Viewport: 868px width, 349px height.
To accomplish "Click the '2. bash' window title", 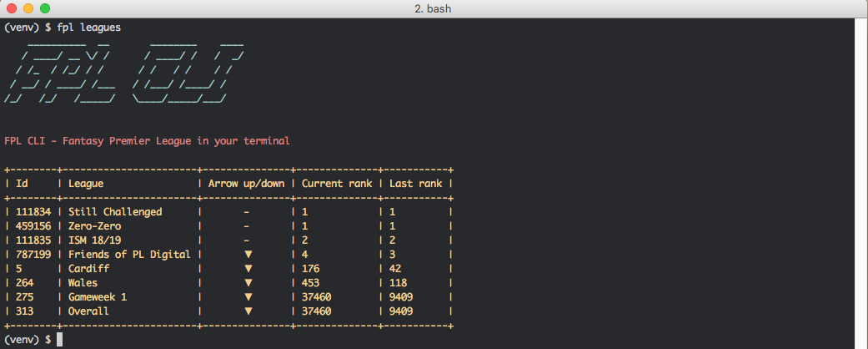I will tap(434, 8).
